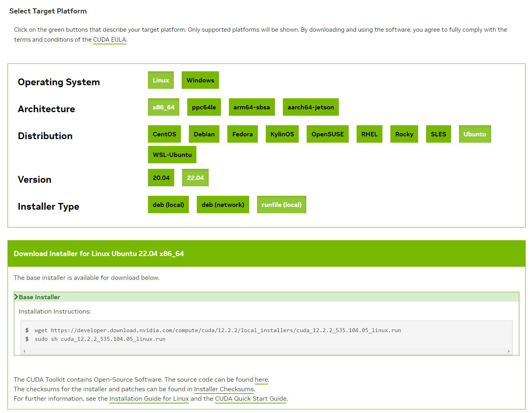Screen dimensions: 532x413
Task: Choose the KylinOS distribution
Action: click(x=282, y=134)
